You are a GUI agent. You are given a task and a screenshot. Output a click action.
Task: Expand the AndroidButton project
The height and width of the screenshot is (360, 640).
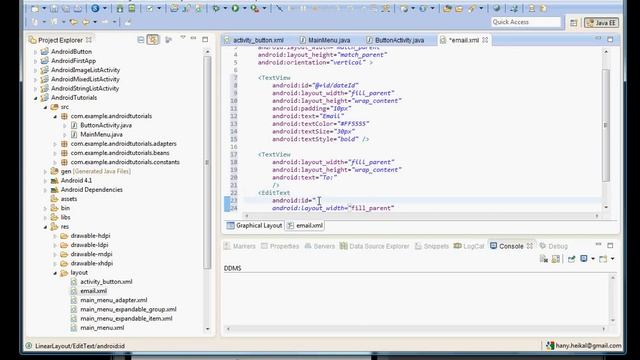coord(36,52)
